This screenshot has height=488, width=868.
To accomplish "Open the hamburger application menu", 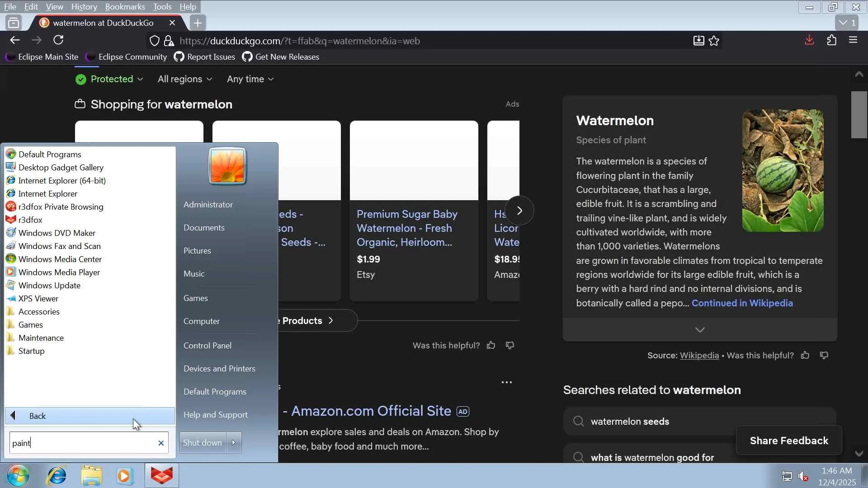I will click(853, 40).
